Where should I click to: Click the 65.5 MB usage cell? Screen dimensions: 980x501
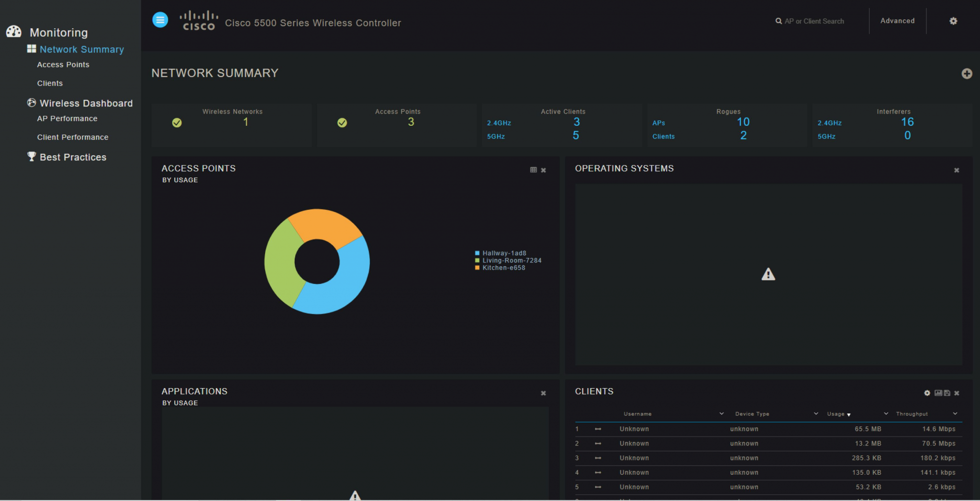tap(868, 429)
